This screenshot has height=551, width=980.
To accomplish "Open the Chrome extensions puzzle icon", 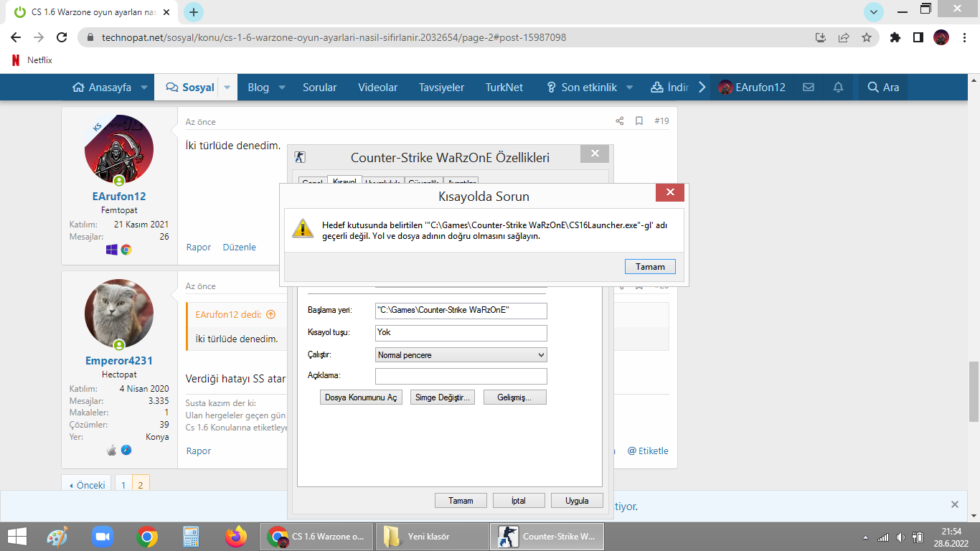I will tap(895, 37).
